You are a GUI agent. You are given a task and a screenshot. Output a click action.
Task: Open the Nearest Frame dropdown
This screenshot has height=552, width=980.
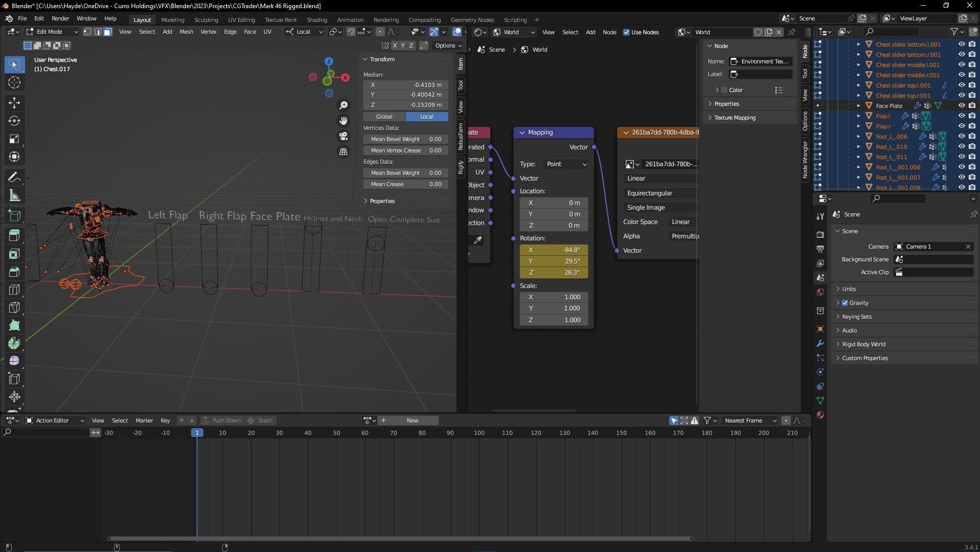[x=749, y=421]
